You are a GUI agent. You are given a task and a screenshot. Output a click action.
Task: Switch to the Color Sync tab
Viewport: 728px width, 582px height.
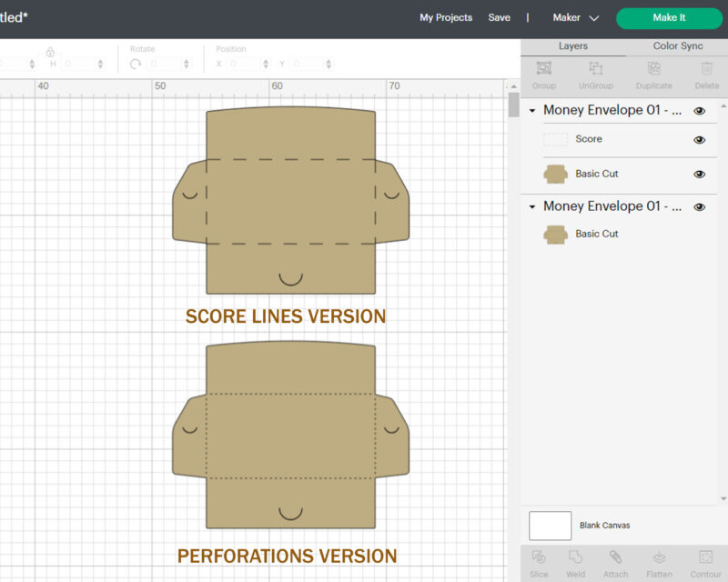[678, 46]
